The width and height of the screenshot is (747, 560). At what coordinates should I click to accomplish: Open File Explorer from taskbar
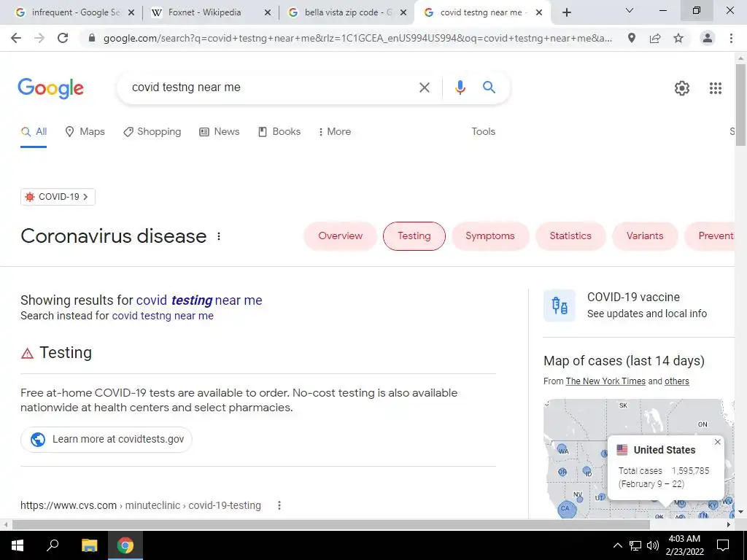[89, 545]
